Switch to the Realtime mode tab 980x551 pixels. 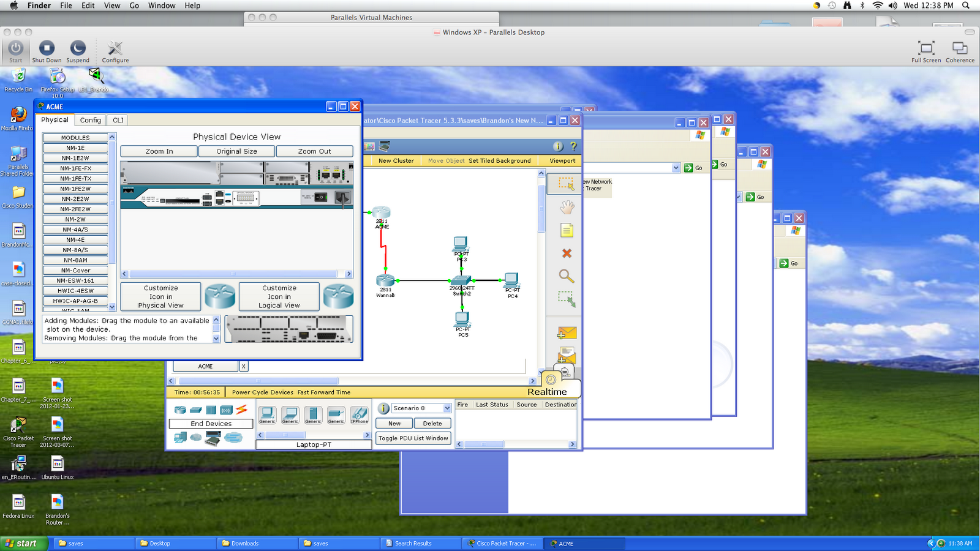point(547,392)
